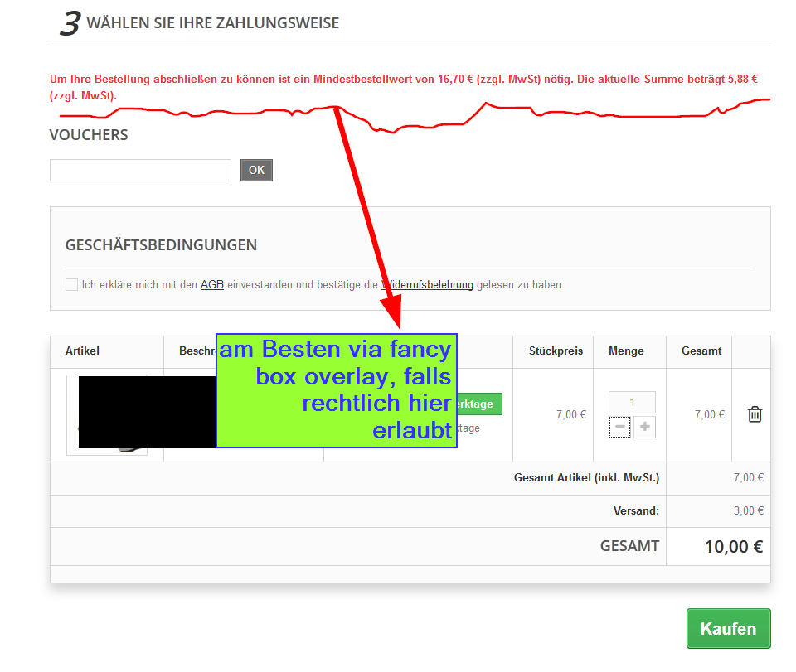Image resolution: width=796 pixels, height=672 pixels.
Task: Click the 10,00 € grand total value
Action: click(734, 546)
